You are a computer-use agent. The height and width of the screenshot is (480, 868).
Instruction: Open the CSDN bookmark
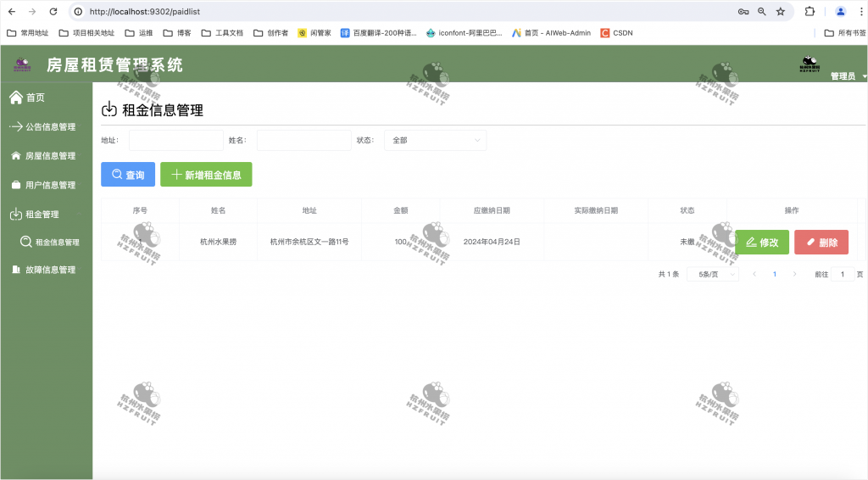pos(617,33)
